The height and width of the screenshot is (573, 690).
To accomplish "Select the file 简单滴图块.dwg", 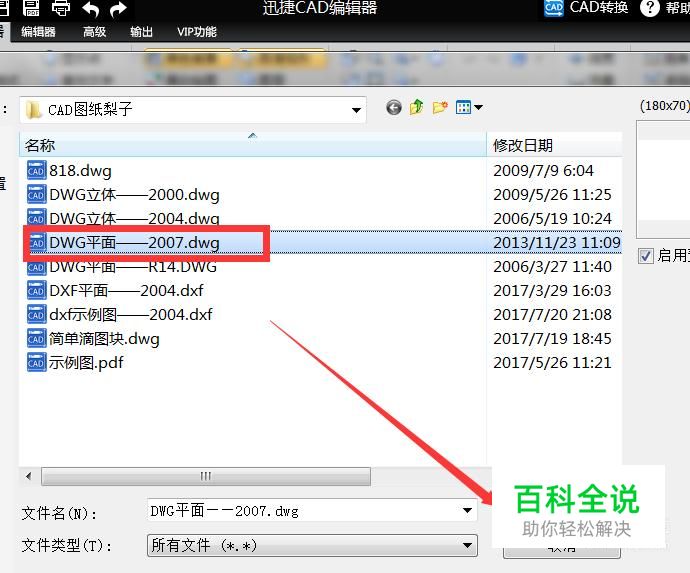I will [x=104, y=339].
